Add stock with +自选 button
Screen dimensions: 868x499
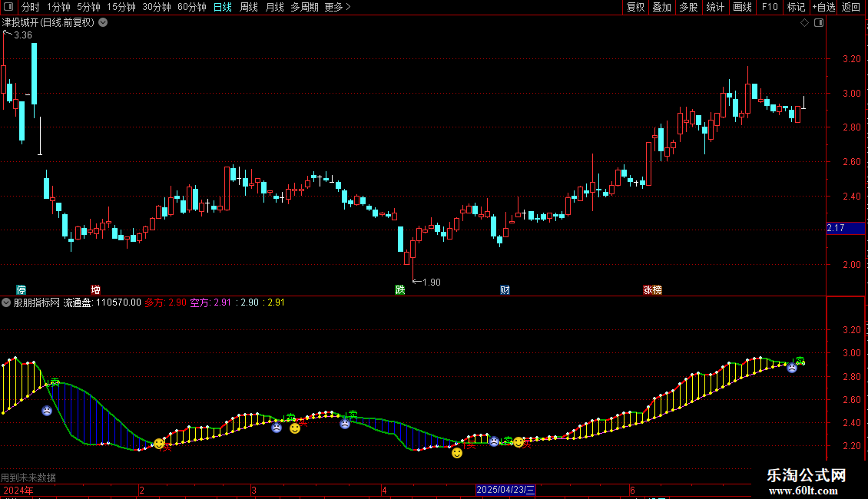(x=823, y=7)
